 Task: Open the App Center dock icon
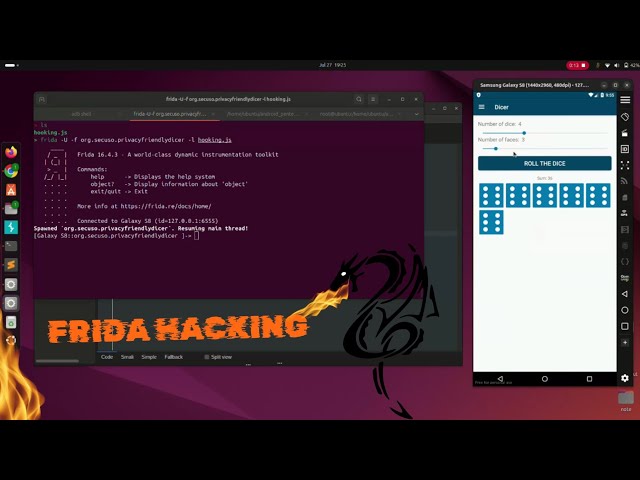[11, 190]
